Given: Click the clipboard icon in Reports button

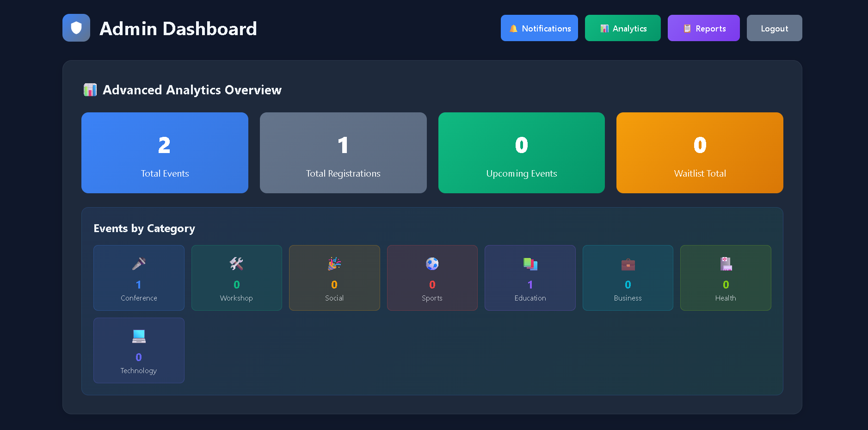Looking at the screenshot, I should click(x=687, y=29).
